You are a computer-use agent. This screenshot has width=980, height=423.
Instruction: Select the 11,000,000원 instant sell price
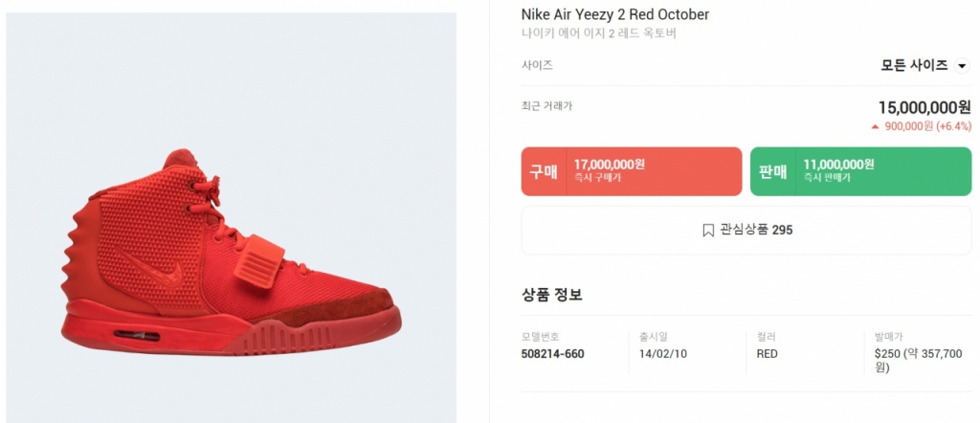coord(838,165)
